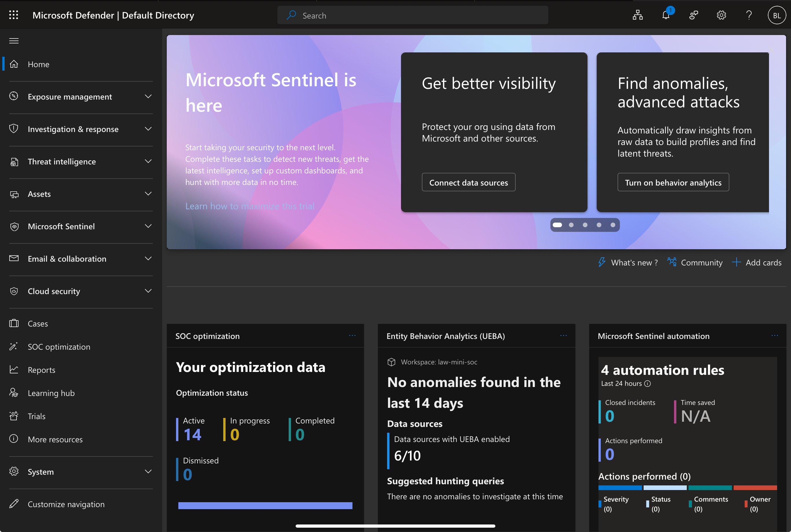Click Connect data sources button
The image size is (791, 532).
click(x=468, y=183)
